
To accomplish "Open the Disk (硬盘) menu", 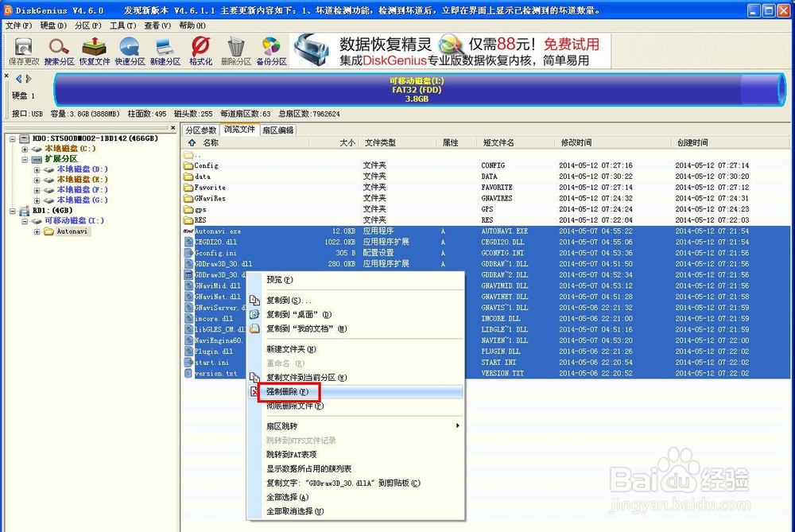I will coord(53,25).
